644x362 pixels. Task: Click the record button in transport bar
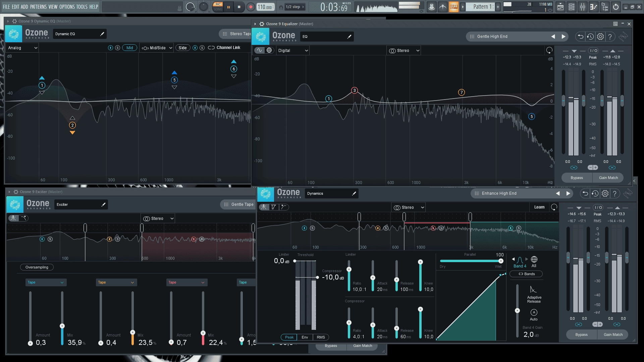tap(251, 7)
